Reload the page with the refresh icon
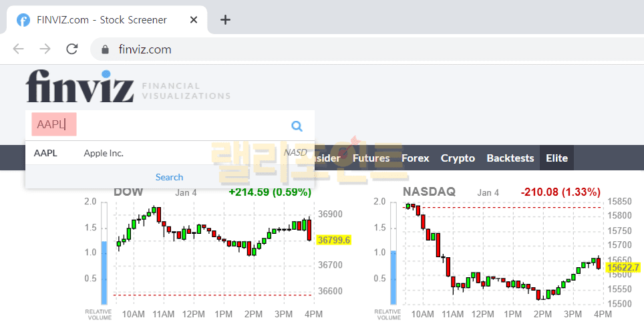The height and width of the screenshot is (326, 644). (x=71, y=49)
